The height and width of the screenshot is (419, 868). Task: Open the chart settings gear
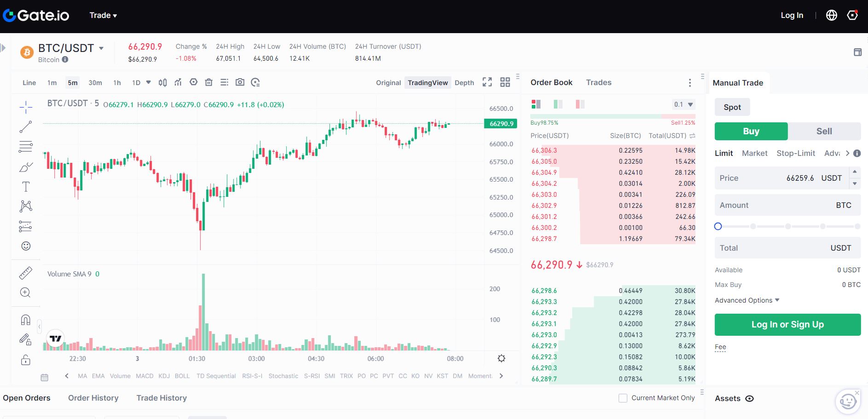[501, 358]
